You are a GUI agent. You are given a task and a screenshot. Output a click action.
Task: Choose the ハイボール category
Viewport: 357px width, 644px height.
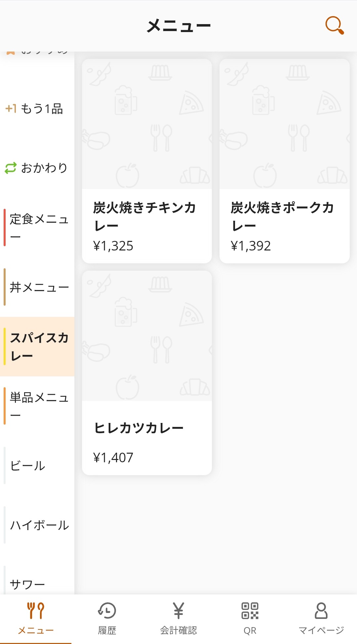[39, 525]
